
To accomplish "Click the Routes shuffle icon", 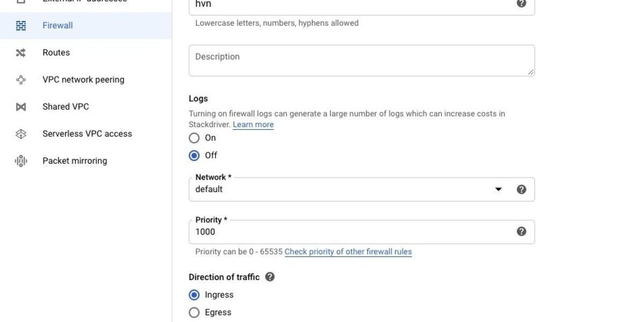I will [x=21, y=53].
